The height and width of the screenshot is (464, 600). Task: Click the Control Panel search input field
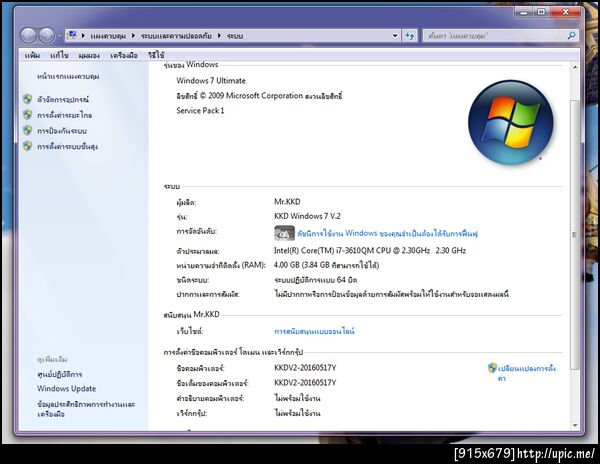[x=496, y=36]
